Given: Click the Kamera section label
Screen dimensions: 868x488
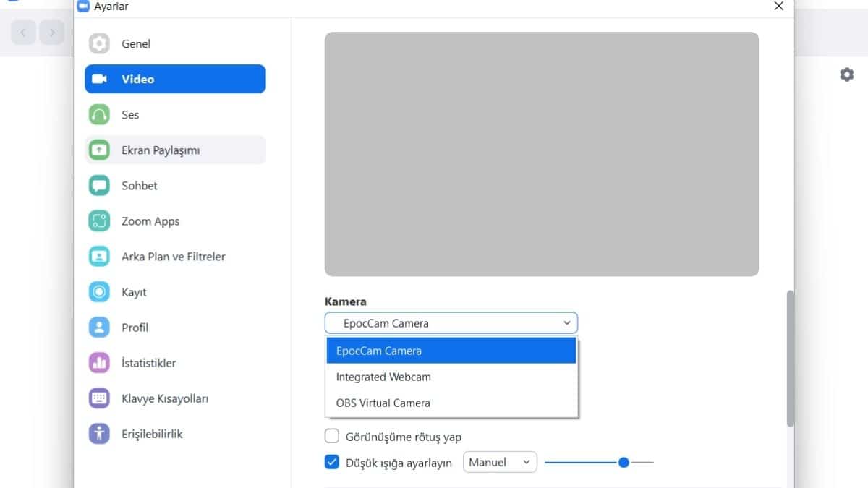Looking at the screenshot, I should coord(346,301).
